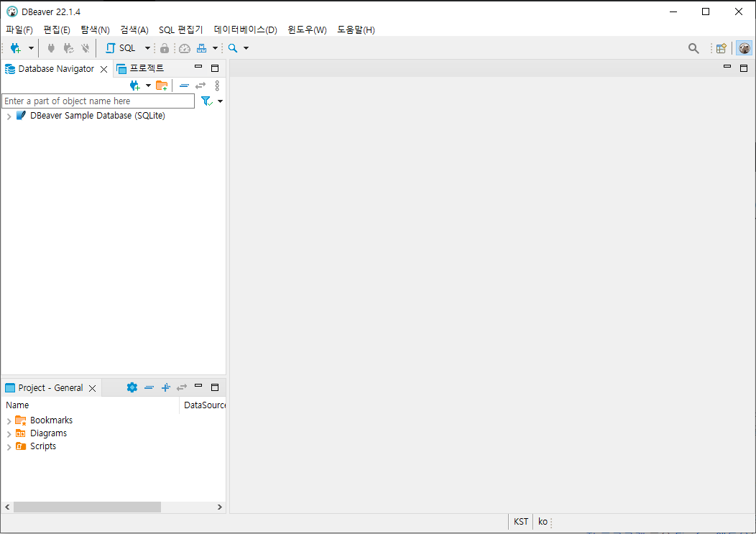Maximize the Project - General panel

[x=215, y=387]
